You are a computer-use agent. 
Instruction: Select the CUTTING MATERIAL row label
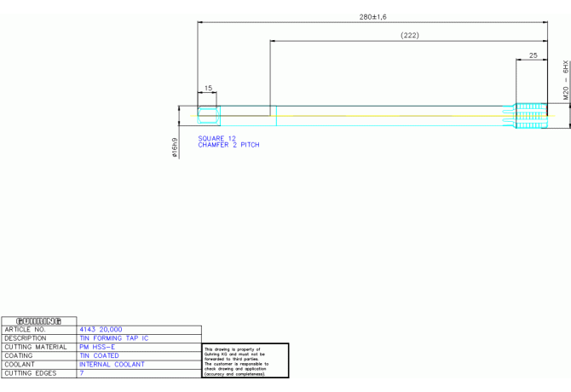pos(36,347)
